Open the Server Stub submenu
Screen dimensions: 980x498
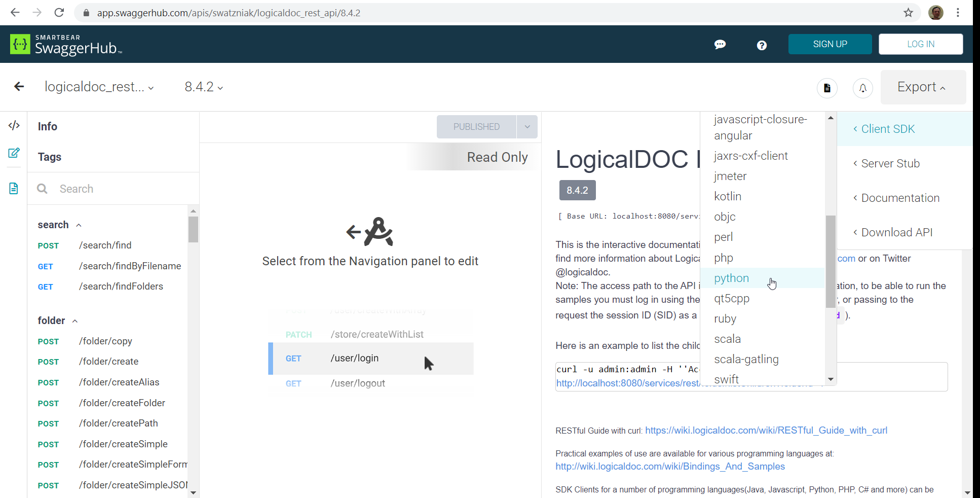[904, 163]
